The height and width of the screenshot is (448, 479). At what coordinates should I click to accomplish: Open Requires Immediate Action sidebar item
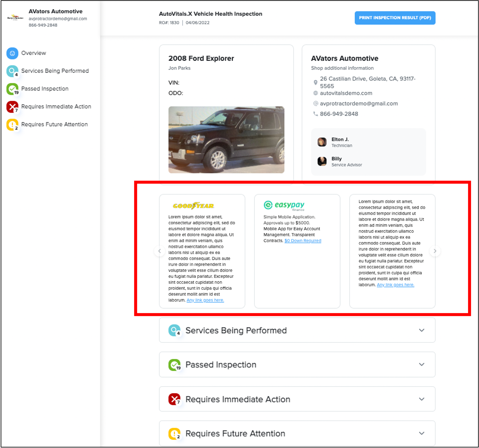point(56,106)
